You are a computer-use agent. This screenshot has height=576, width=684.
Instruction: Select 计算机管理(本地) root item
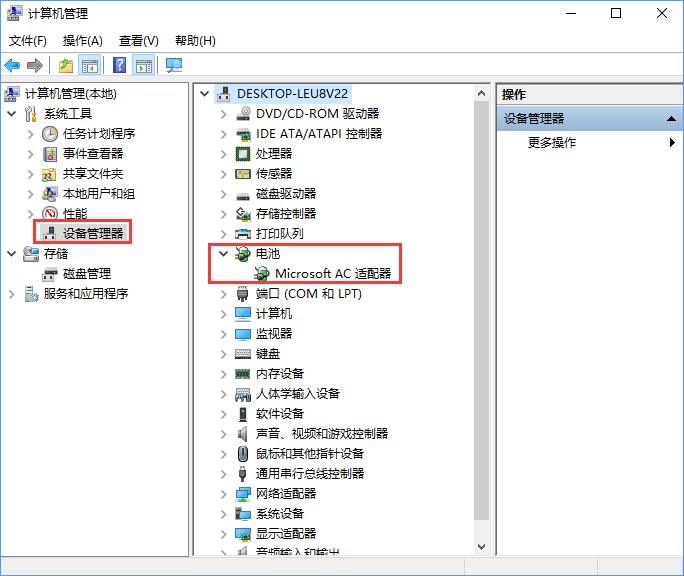[x=71, y=94]
